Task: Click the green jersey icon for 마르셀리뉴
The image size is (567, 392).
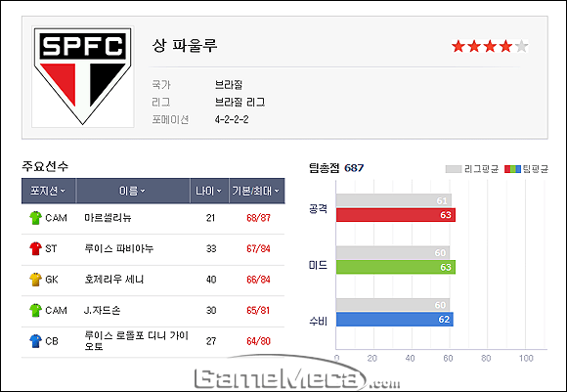Action: click(x=35, y=218)
